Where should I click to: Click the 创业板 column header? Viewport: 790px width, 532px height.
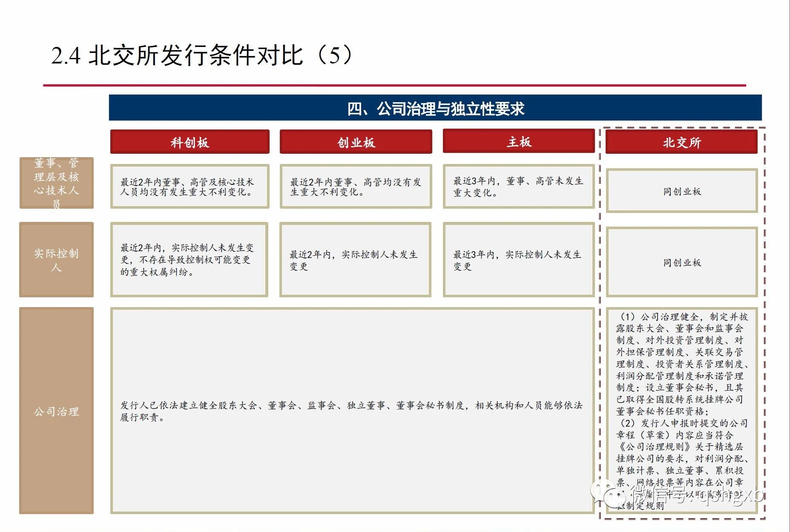point(356,142)
